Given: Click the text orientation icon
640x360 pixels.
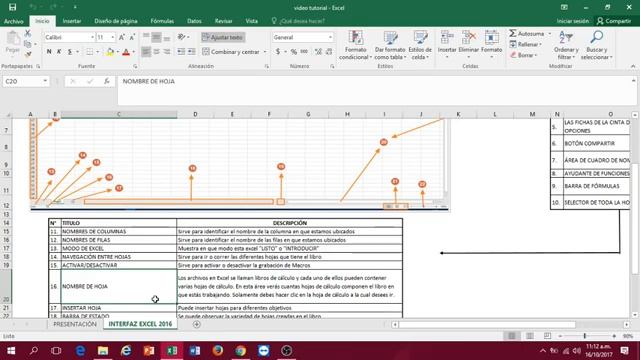Looking at the screenshot, I should click(x=181, y=37).
